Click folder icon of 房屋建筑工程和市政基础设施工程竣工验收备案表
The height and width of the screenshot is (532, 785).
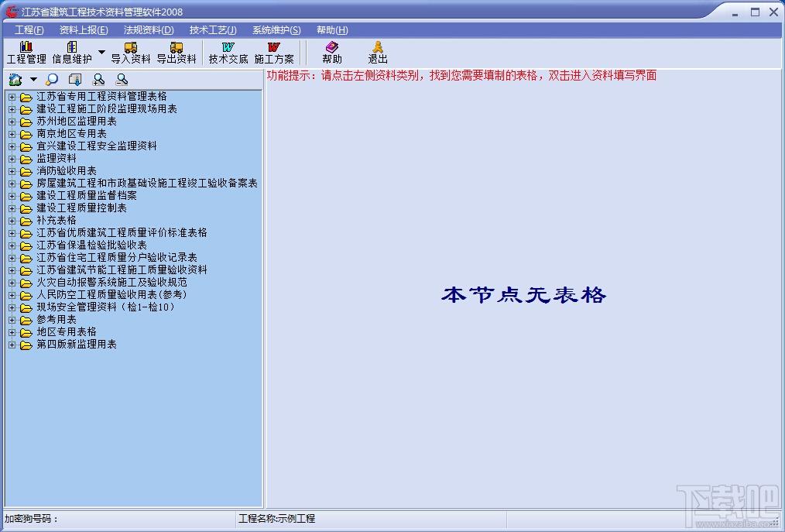click(26, 184)
